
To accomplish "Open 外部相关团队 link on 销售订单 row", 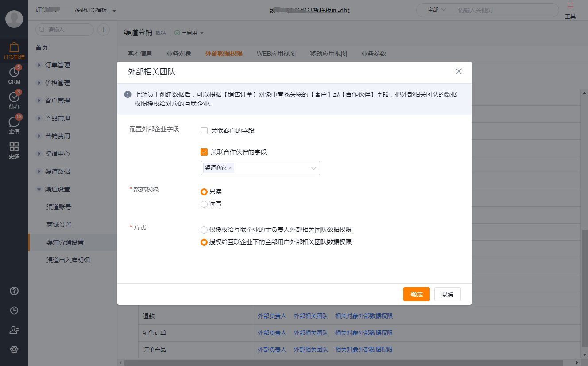I will [311, 333].
